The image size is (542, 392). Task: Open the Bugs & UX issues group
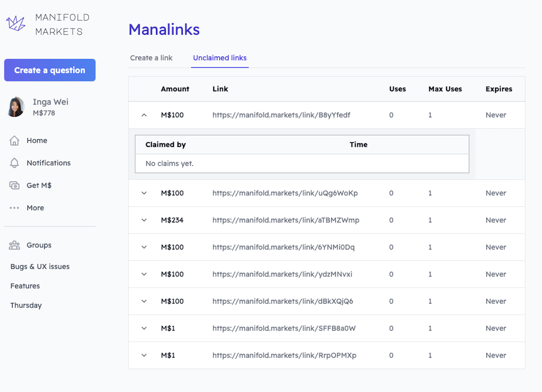pyautogui.click(x=40, y=266)
